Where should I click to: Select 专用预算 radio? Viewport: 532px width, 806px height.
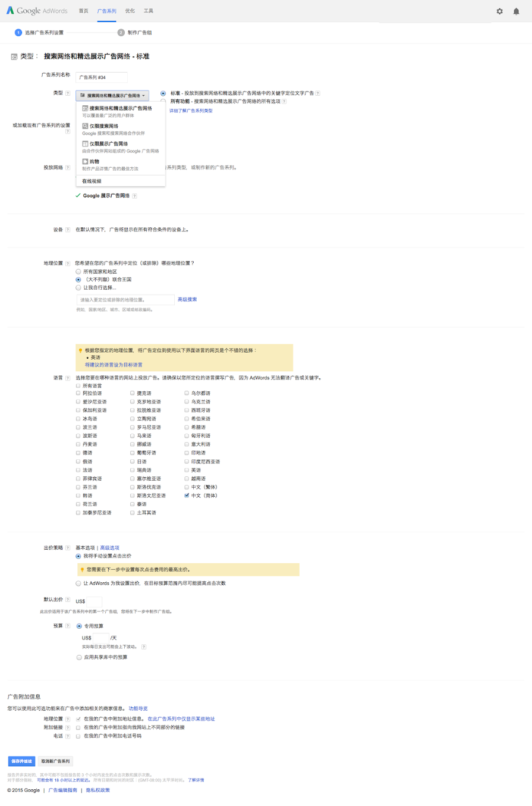(x=79, y=626)
